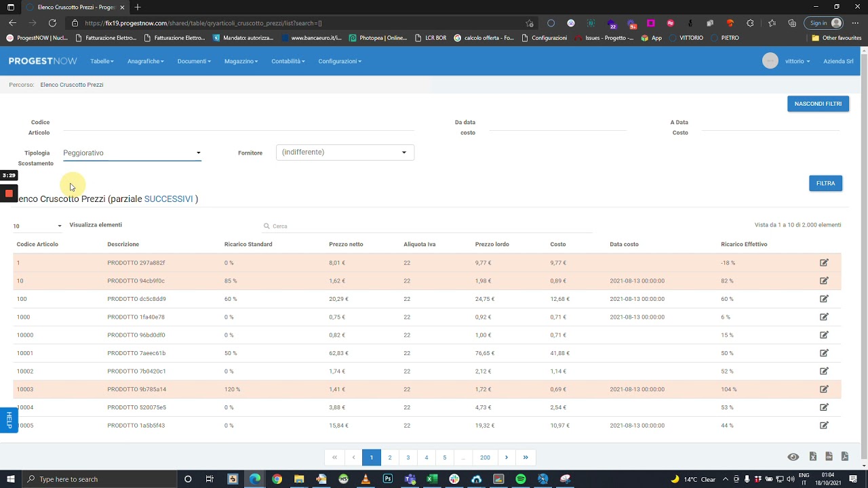
Task: Focus the Codice Articolo filter field
Action: (238, 123)
